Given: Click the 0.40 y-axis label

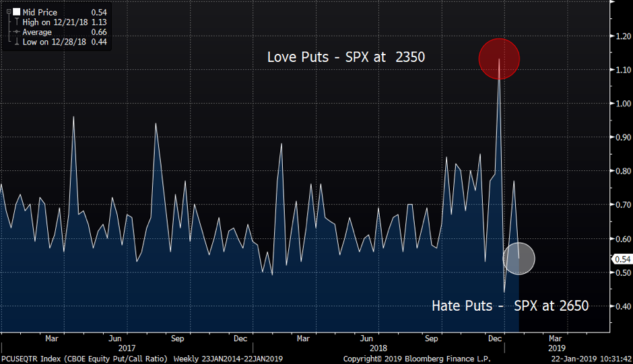Looking at the screenshot, I should pyautogui.click(x=624, y=306).
